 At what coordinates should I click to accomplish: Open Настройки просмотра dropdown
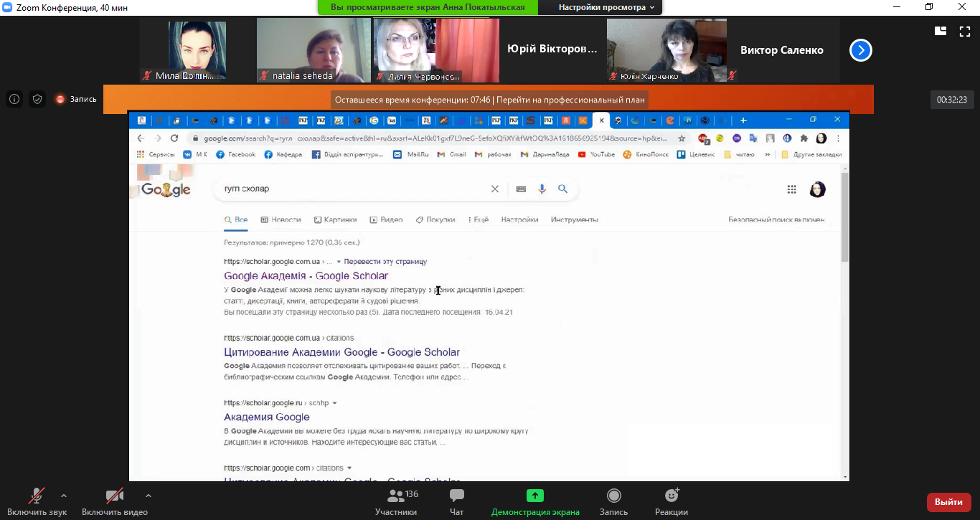pos(606,7)
